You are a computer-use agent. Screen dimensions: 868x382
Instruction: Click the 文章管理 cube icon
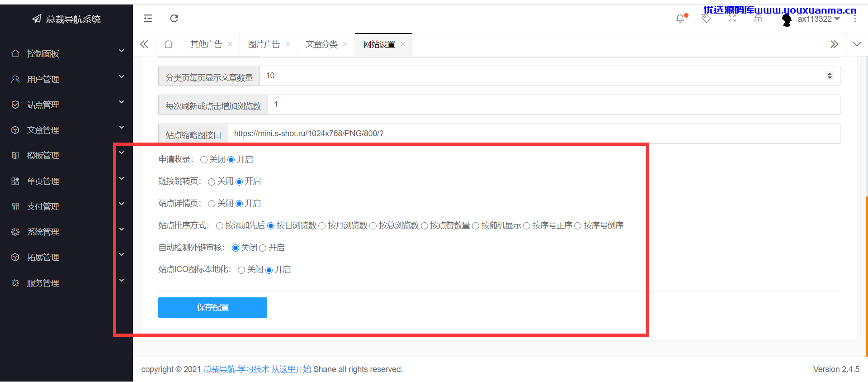[15, 130]
